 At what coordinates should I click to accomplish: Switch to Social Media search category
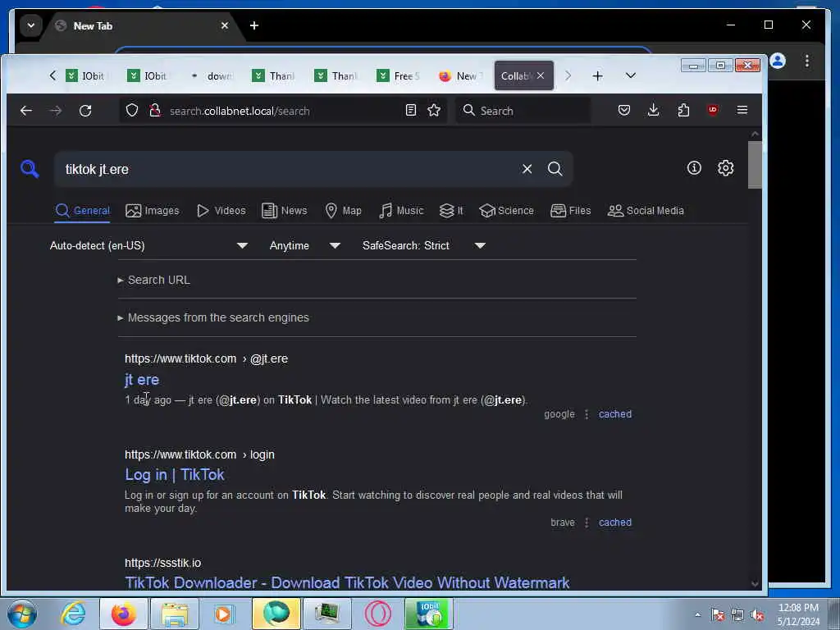tap(646, 211)
